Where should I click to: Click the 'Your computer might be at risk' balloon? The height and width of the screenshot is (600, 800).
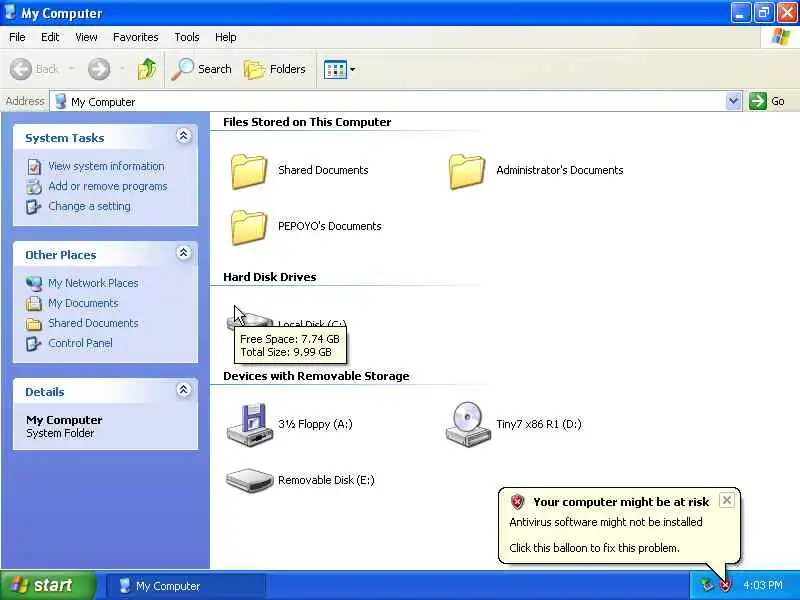point(618,526)
